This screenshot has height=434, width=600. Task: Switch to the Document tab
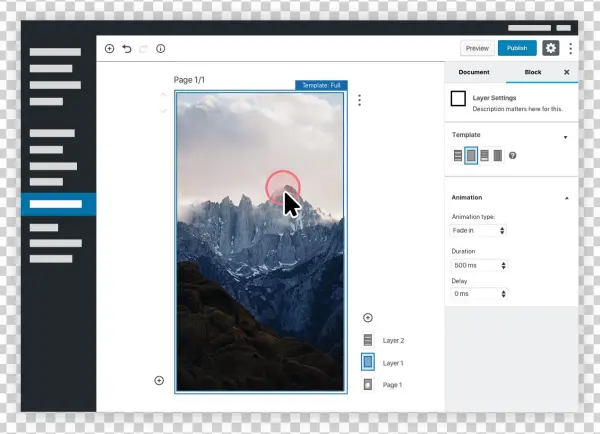tap(474, 73)
